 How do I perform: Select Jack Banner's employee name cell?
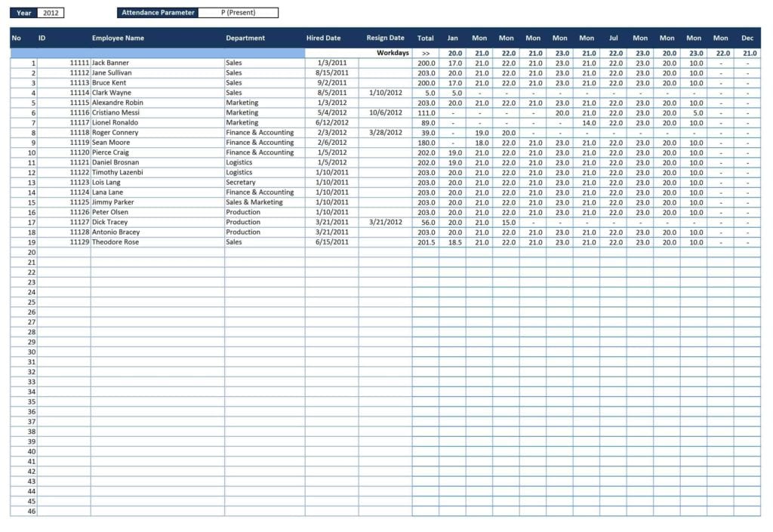(x=136, y=63)
